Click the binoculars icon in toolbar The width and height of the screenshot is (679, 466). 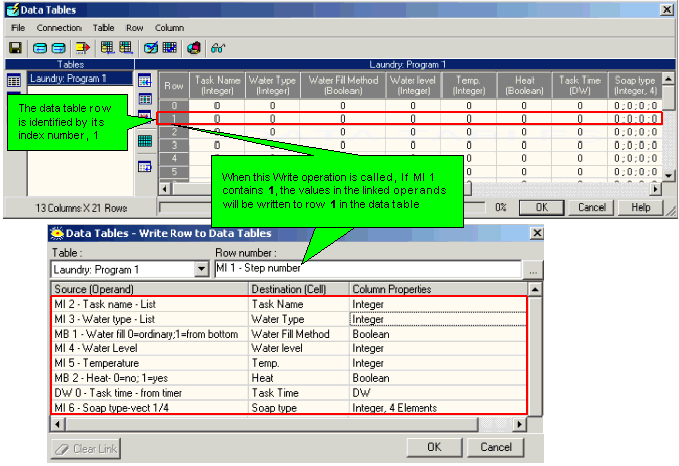(x=217, y=47)
